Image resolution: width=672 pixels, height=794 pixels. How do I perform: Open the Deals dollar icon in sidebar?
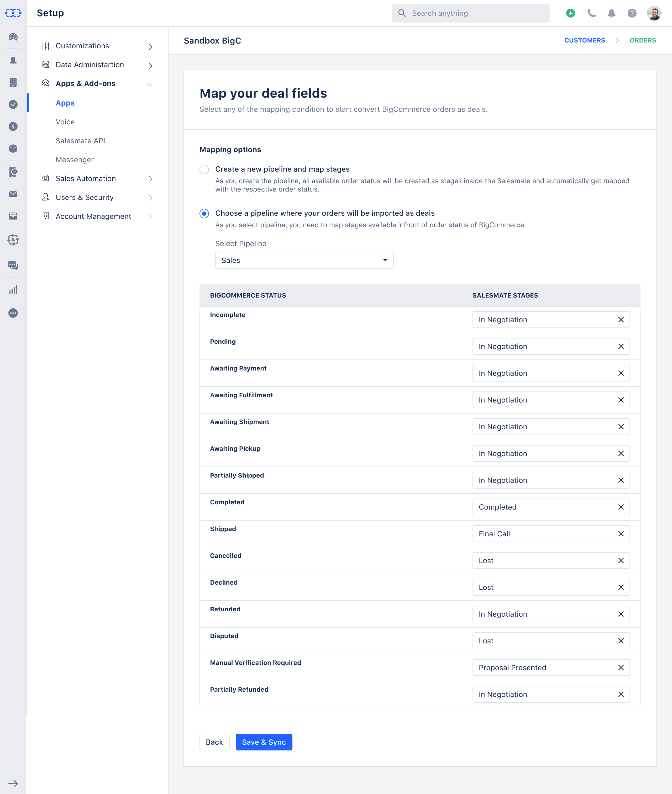[x=13, y=126]
